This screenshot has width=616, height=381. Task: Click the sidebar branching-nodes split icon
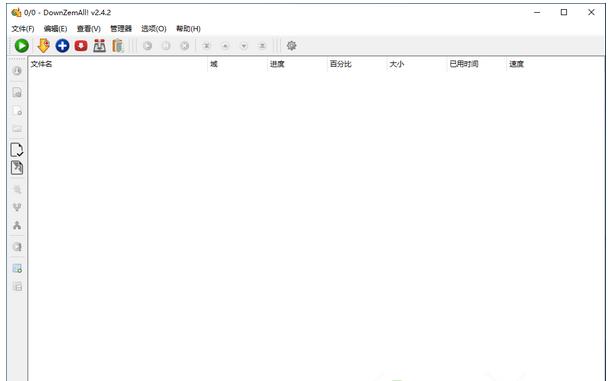point(17,225)
